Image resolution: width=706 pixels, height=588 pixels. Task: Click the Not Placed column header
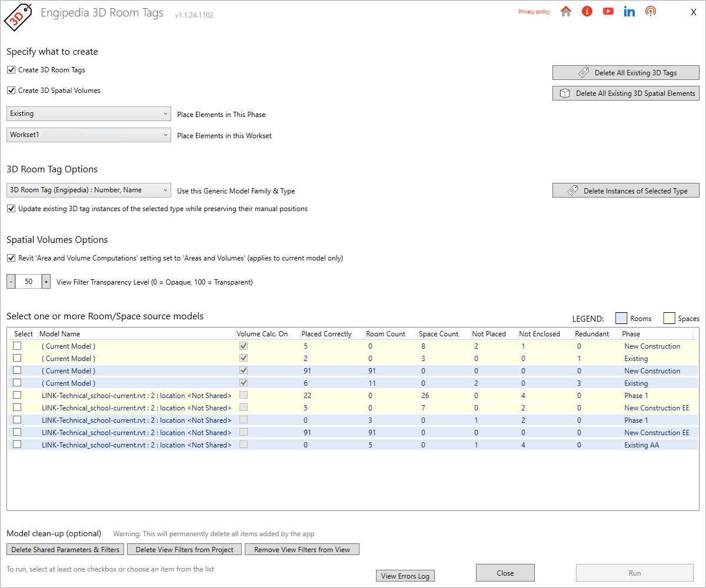click(494, 334)
